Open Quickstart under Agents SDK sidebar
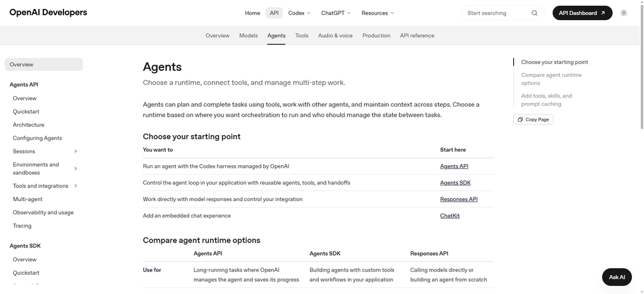This screenshot has height=294, width=644. click(x=26, y=273)
